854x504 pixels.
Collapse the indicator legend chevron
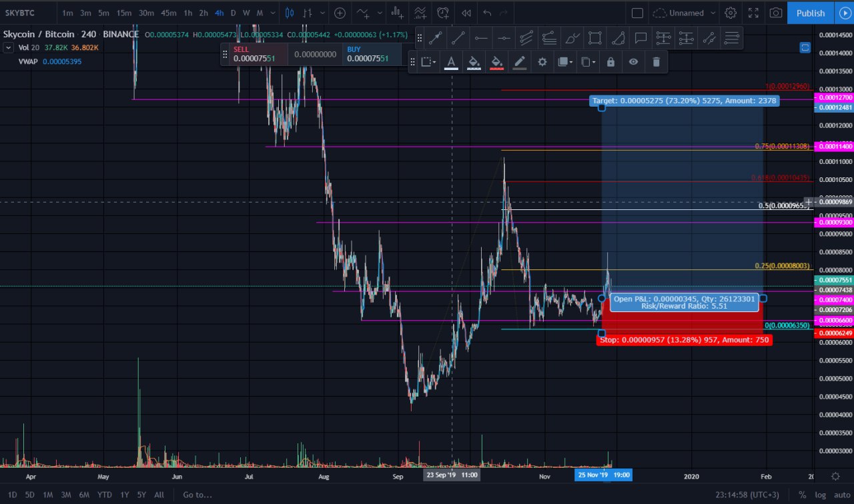click(x=8, y=47)
